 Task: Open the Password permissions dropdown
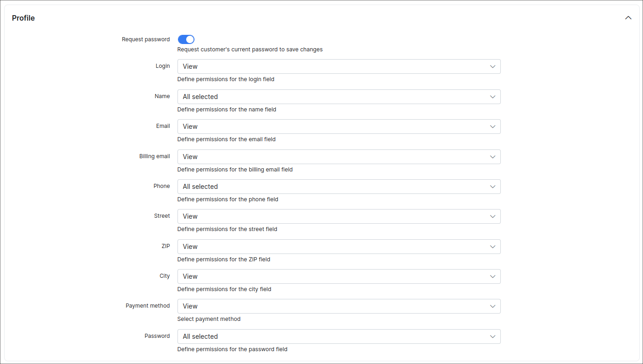(x=338, y=336)
